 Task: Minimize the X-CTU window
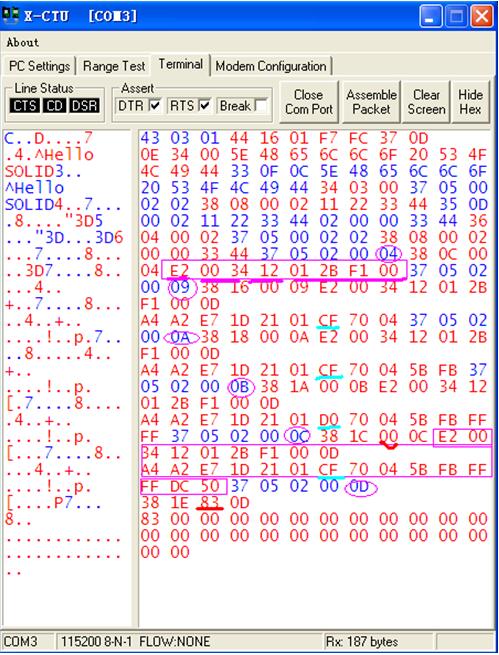pos(430,17)
